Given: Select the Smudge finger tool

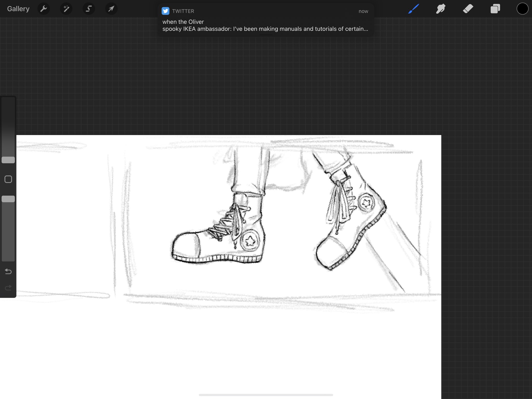Looking at the screenshot, I should coord(441,9).
